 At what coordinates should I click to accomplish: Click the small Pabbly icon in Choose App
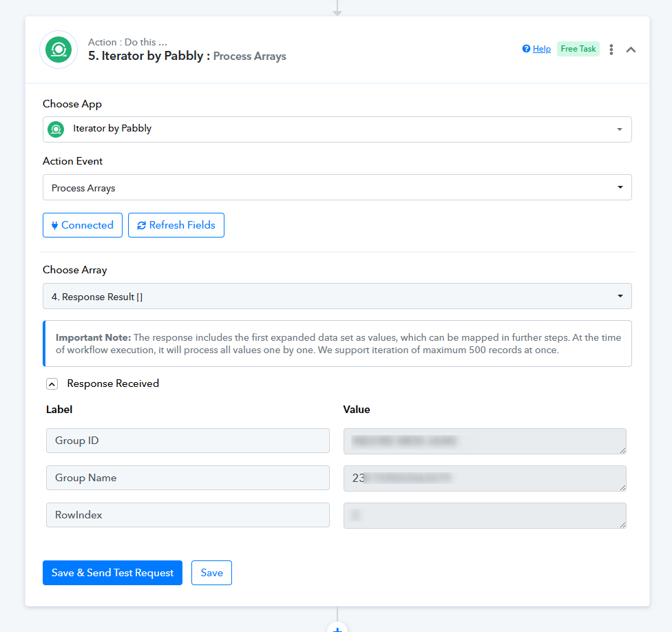tap(56, 129)
